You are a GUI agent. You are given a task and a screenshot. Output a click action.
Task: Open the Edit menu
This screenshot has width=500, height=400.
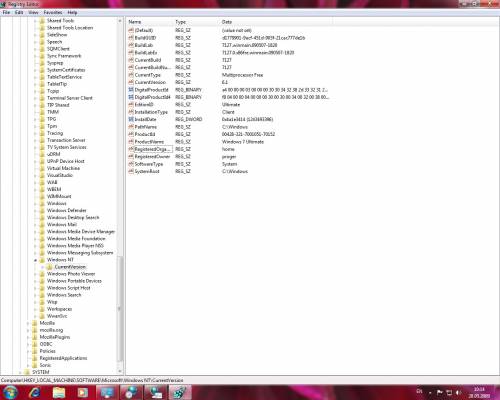[x=19, y=13]
